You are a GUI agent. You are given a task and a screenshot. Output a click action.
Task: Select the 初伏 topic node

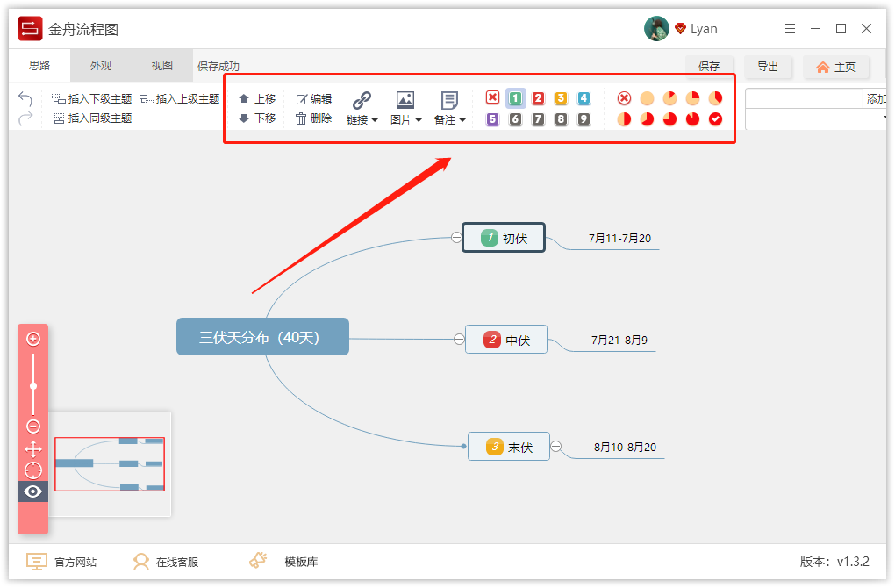point(504,238)
